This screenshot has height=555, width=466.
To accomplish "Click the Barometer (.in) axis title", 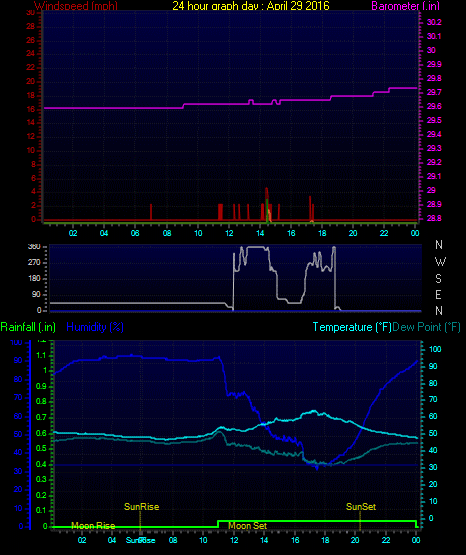I will (x=405, y=6).
